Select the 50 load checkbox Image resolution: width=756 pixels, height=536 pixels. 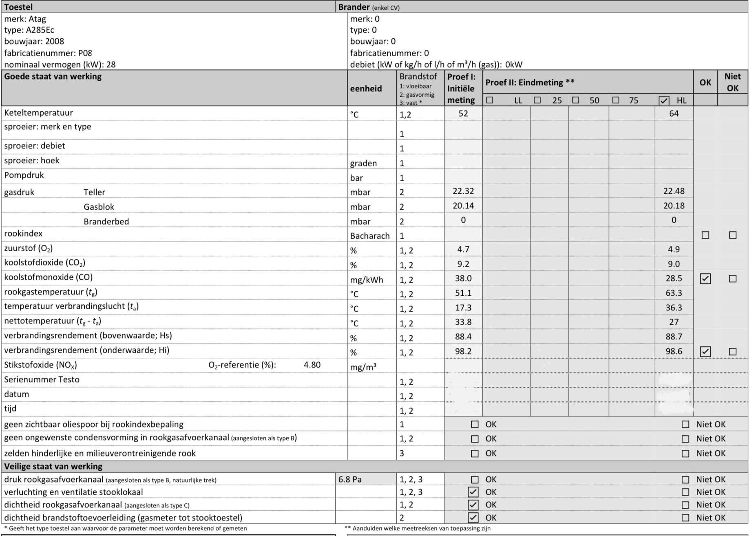tap(576, 100)
